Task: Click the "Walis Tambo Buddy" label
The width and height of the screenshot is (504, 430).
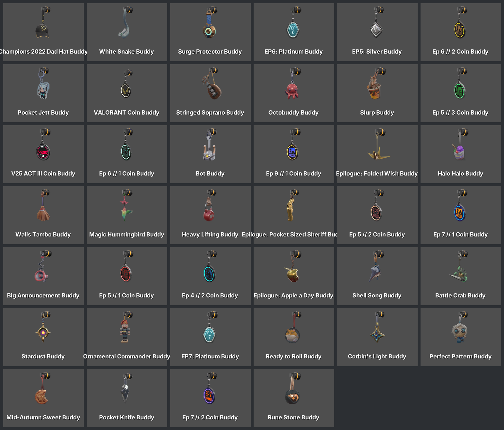Action: coord(43,235)
